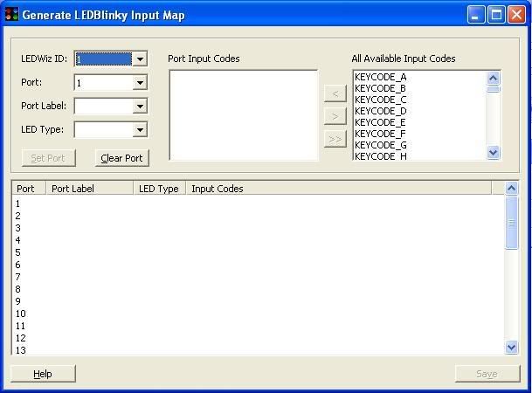The image size is (532, 393).
Task: Open the LEDWiz ID dropdown
Action: coord(140,59)
